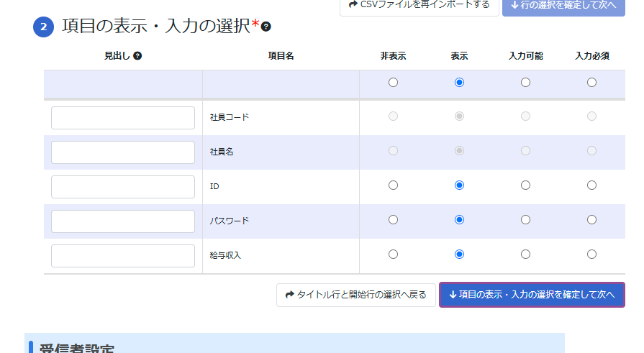Click help icon beside 見出し header

[137, 56]
